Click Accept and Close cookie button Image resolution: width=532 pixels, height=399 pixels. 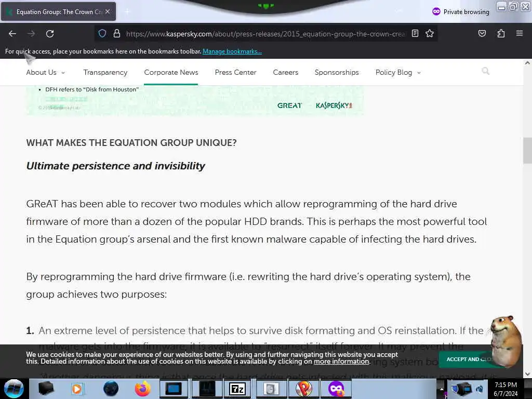pyautogui.click(x=467, y=359)
